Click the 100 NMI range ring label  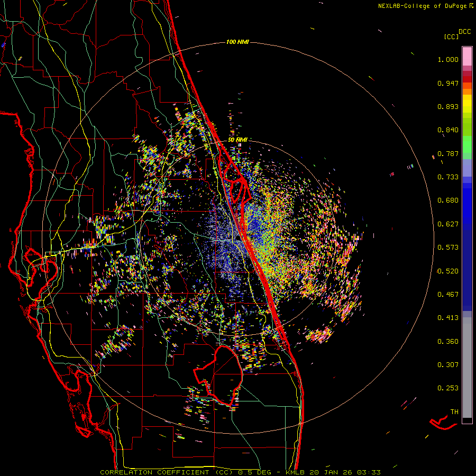coord(237,42)
